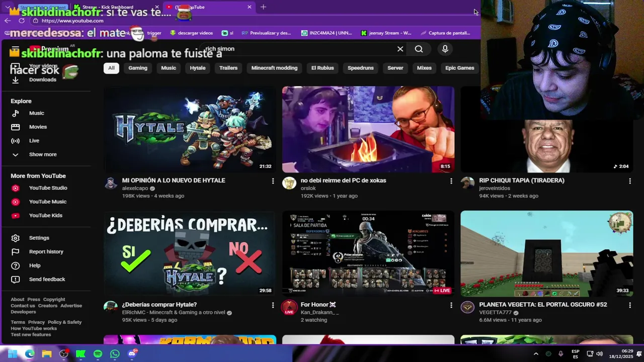Open Report history flag icon
This screenshot has height=362, width=644.
tap(16, 252)
